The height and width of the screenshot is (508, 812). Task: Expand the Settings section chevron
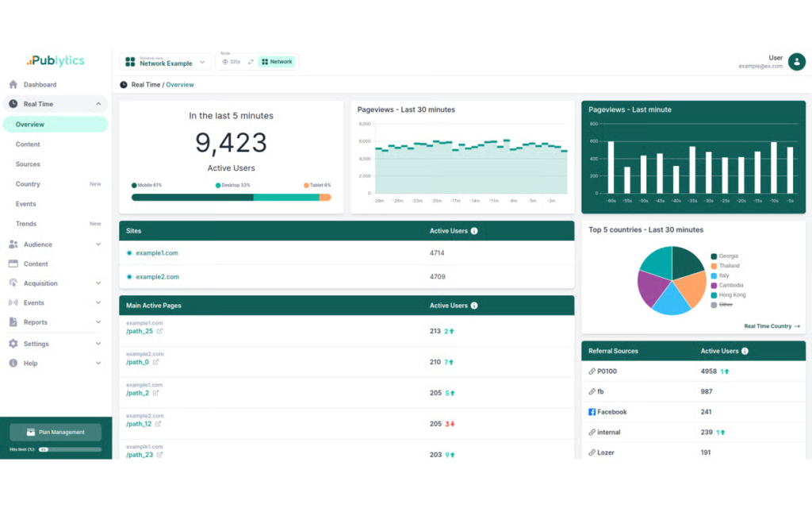tap(98, 344)
